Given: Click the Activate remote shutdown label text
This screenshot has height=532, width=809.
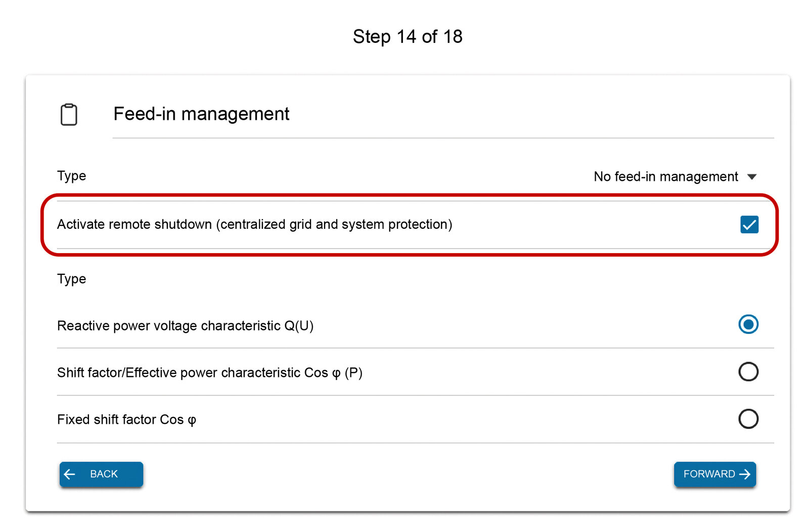Looking at the screenshot, I should (254, 224).
